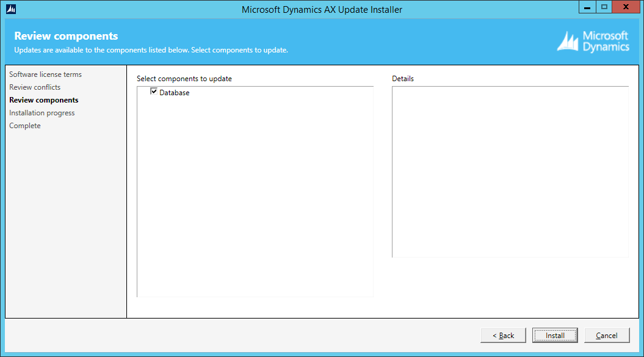Click the window title bar text
Image resolution: width=644 pixels, height=357 pixels.
tap(322, 9)
